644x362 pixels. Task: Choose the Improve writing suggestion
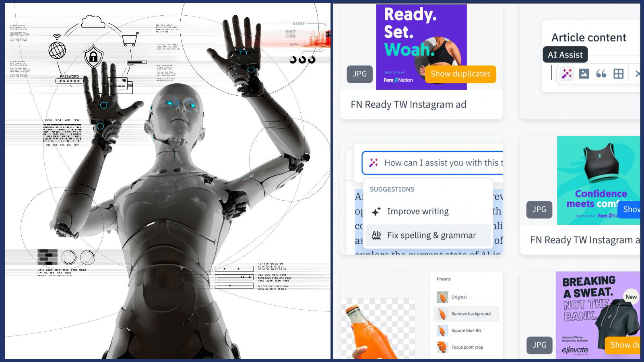pos(417,211)
